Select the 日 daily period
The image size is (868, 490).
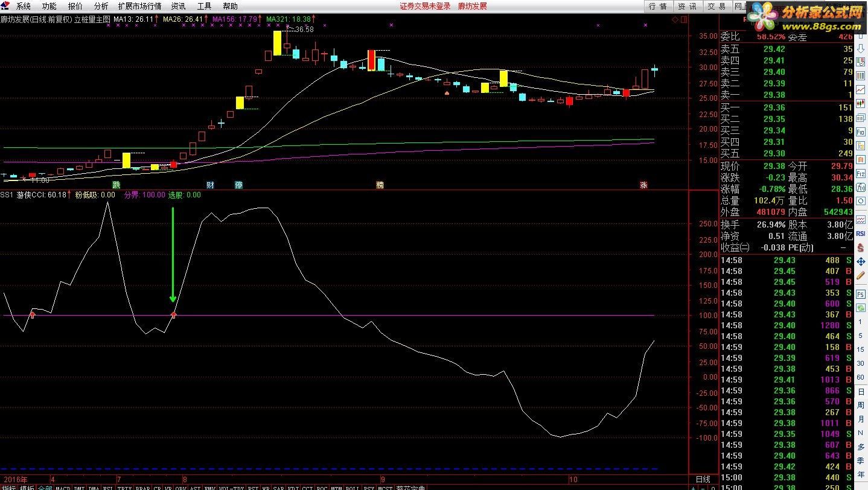(861, 392)
